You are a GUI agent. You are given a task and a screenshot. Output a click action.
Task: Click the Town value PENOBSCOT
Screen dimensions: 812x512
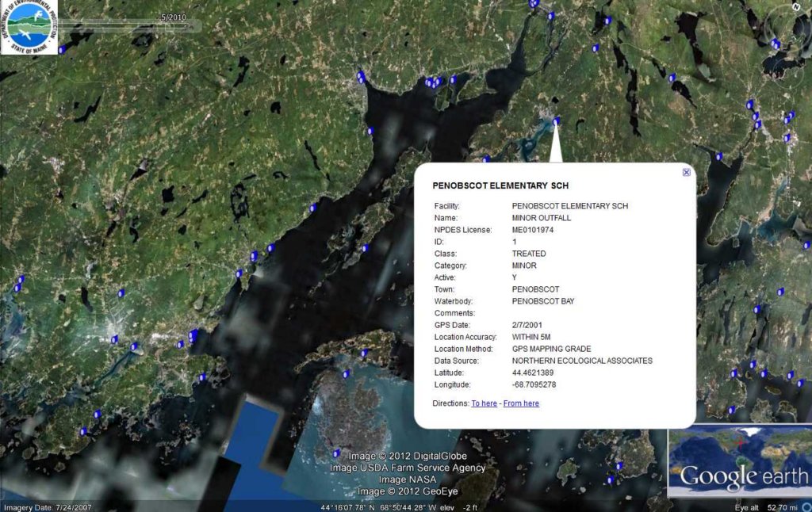(x=535, y=289)
